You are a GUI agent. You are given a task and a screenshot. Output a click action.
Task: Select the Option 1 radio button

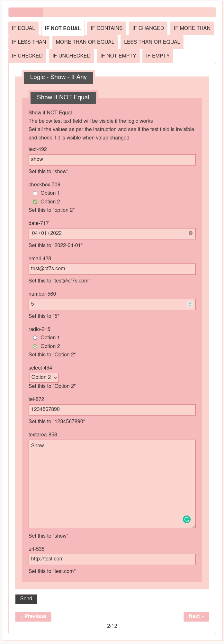pyautogui.click(x=35, y=338)
